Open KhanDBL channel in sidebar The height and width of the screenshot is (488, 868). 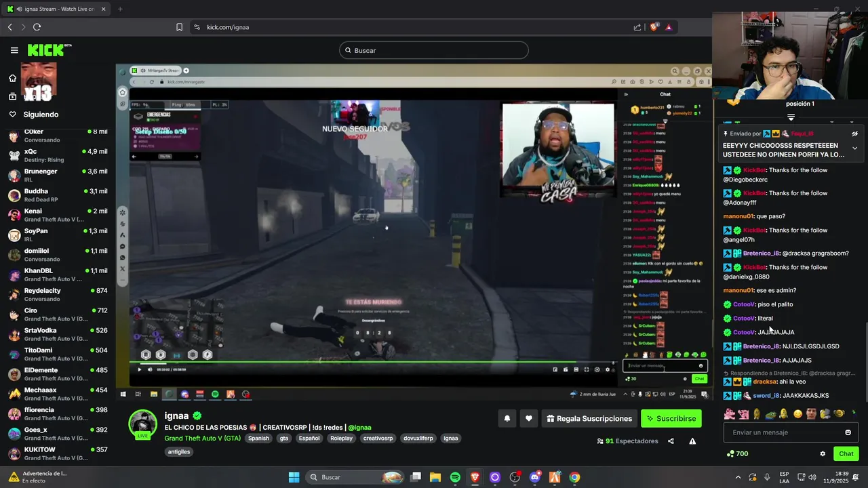[57, 274]
